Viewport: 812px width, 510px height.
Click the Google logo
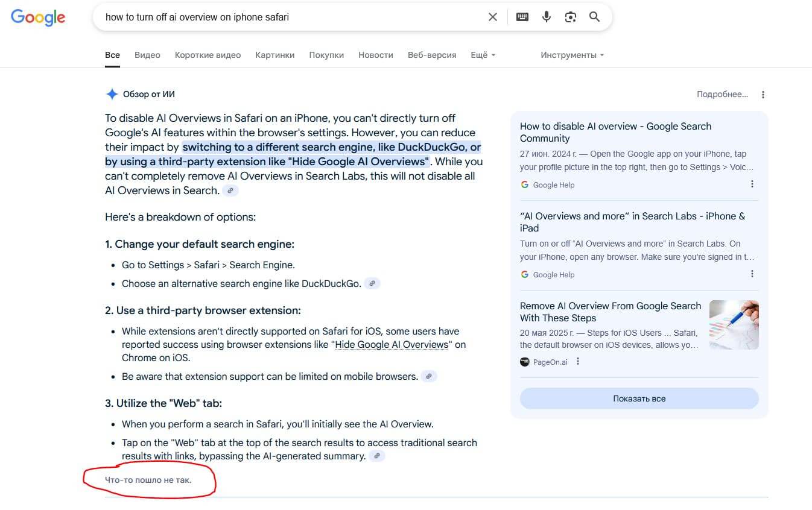coord(38,17)
